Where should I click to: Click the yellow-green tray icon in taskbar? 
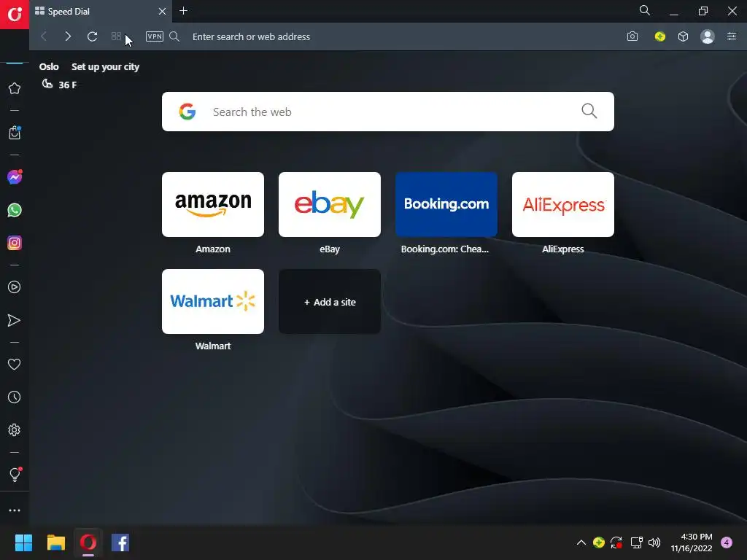(x=599, y=542)
